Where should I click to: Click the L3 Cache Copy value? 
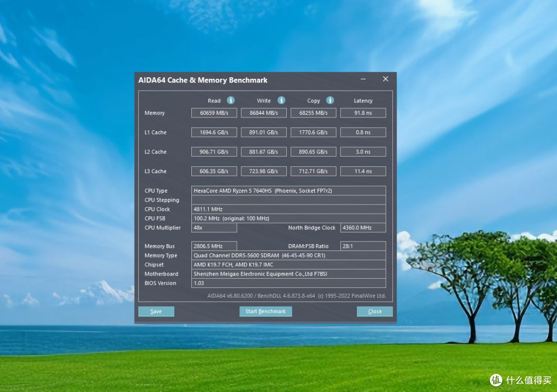point(314,172)
